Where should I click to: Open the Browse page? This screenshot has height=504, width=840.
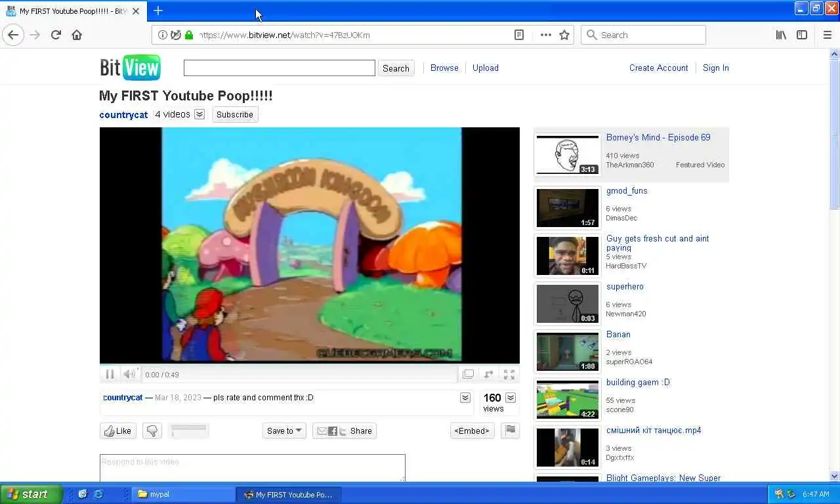(x=444, y=68)
